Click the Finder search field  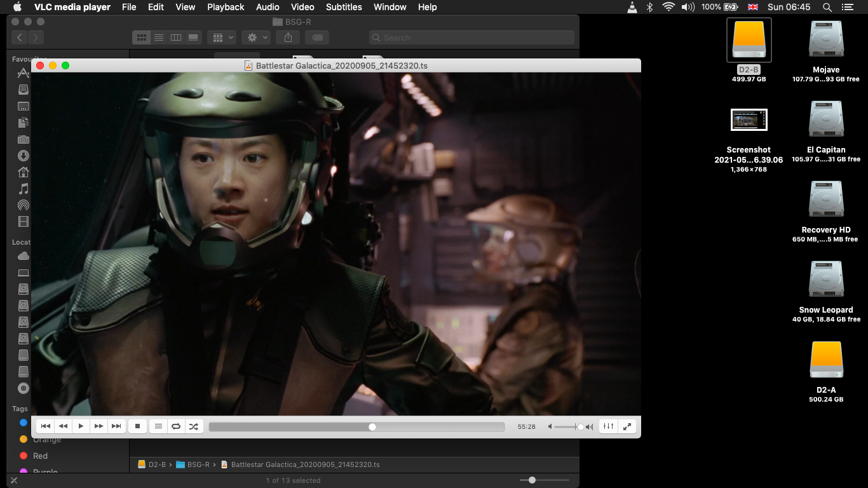(x=472, y=37)
